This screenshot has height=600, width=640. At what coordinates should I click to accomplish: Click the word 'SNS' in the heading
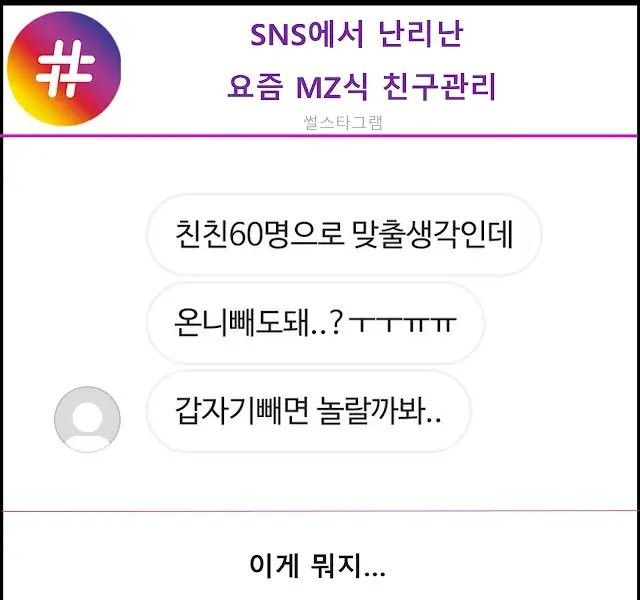[278, 35]
